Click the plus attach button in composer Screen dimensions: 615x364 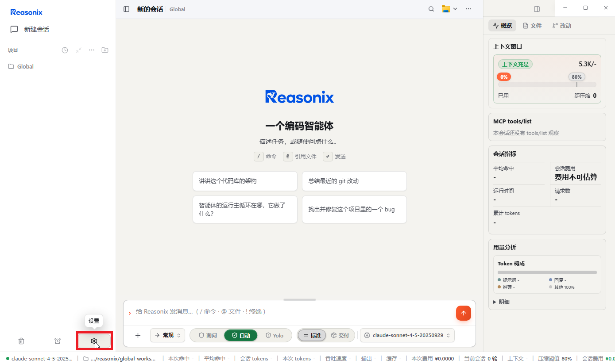coord(138,335)
